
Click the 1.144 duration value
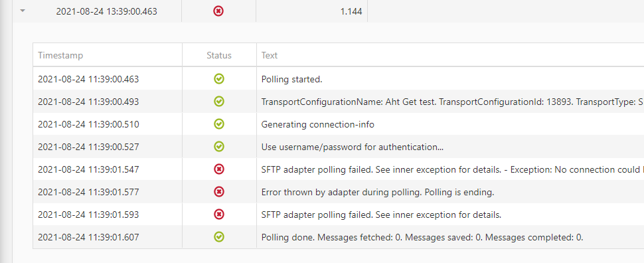click(351, 11)
